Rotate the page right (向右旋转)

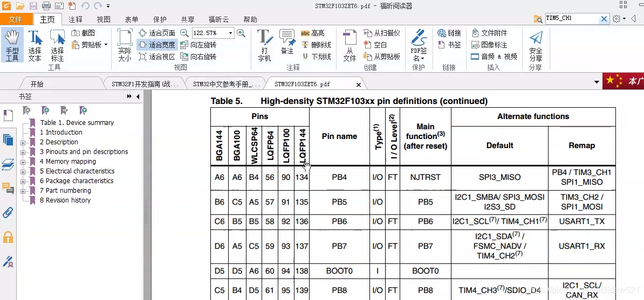(198, 57)
